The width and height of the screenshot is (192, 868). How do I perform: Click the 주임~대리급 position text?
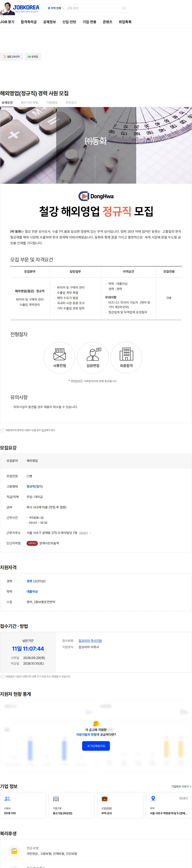click(35, 497)
